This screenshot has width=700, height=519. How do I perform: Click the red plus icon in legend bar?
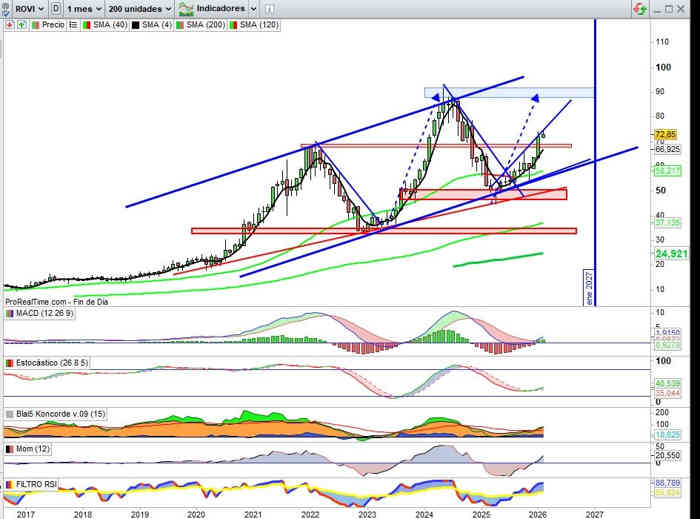[8, 23]
